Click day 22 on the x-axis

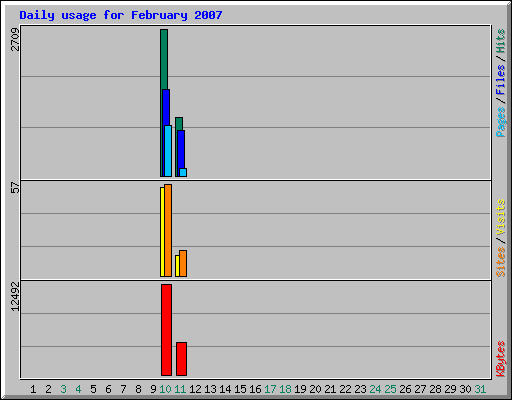345,389
